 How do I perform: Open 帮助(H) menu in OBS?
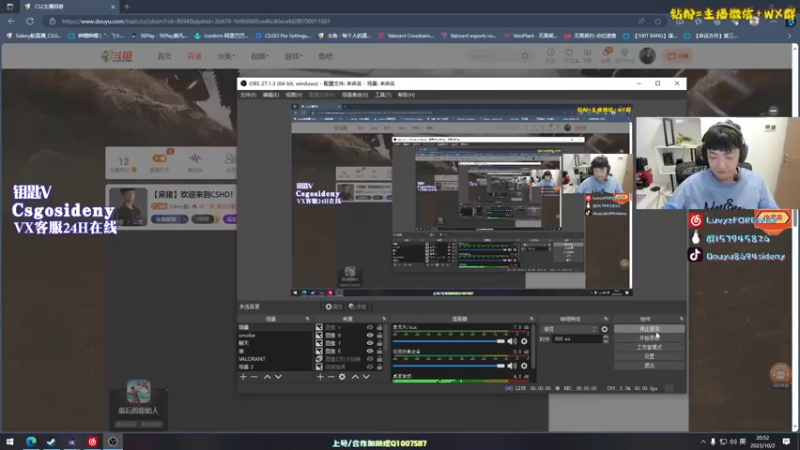tap(406, 95)
